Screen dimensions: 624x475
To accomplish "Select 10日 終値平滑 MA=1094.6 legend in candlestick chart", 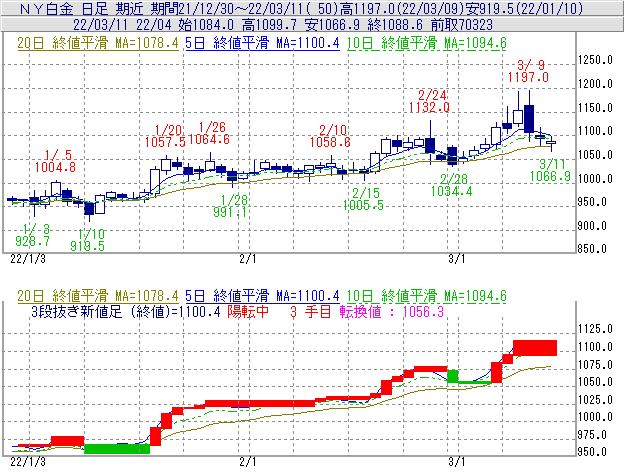I will 427,43.
